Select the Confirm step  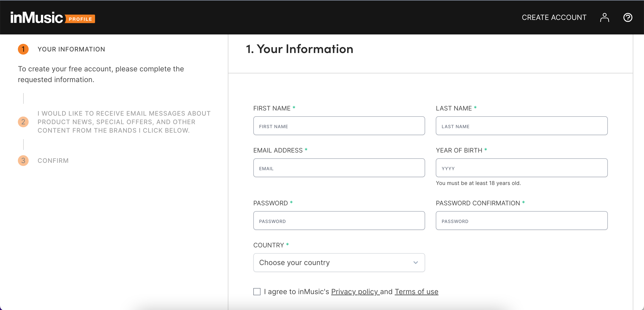(x=53, y=161)
